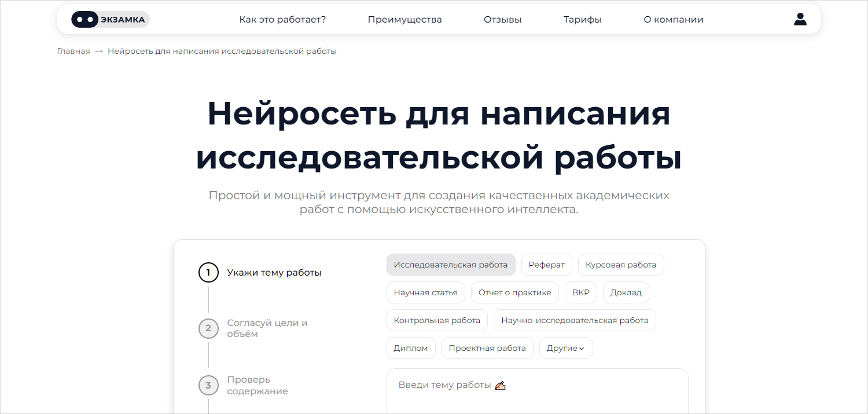
Task: Open the user profile icon
Action: coord(800,19)
